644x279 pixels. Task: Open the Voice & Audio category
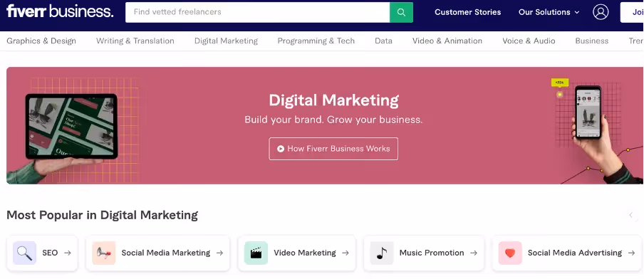pos(529,41)
